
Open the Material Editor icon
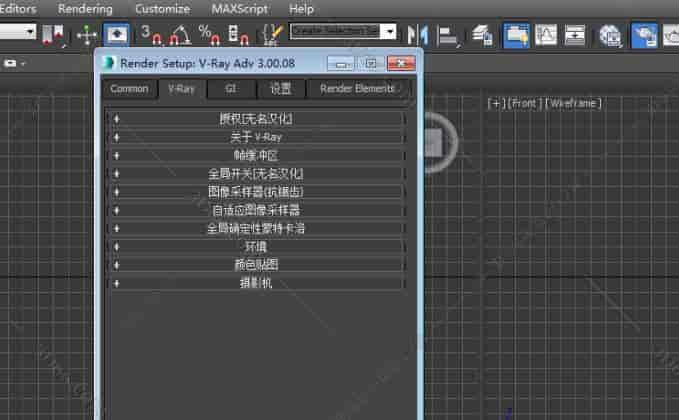pos(610,34)
